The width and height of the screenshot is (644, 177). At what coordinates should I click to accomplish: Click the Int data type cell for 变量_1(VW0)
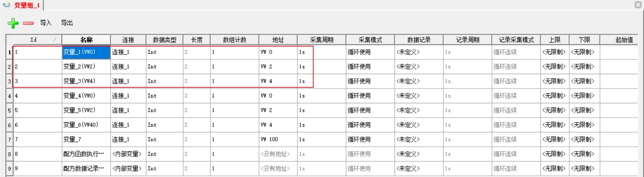(165, 52)
